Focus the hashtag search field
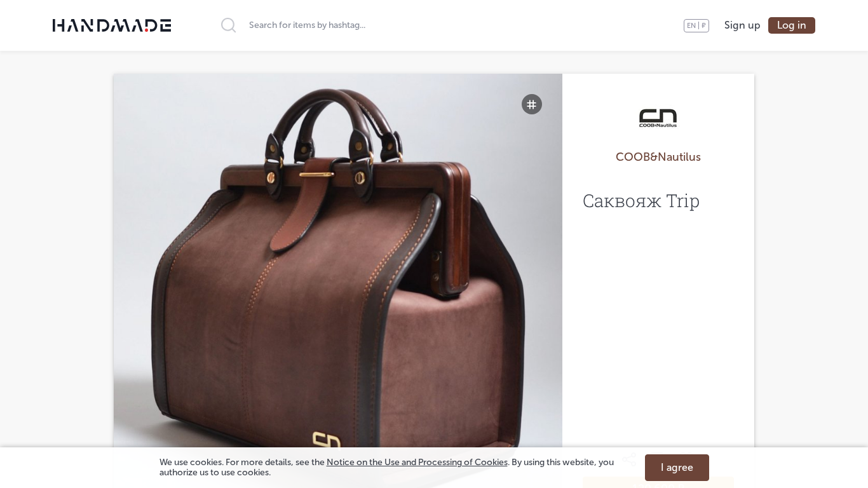The height and width of the screenshot is (488, 868). pyautogui.click(x=381, y=25)
